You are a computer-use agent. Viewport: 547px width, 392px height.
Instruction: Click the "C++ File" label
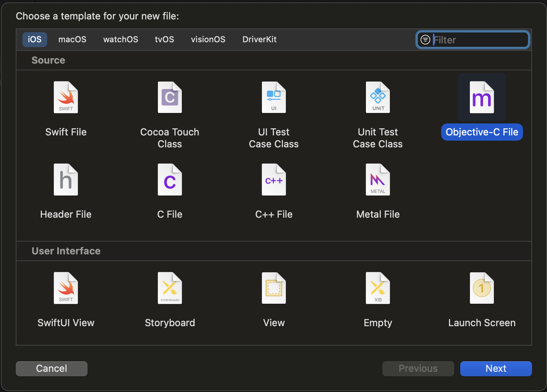274,214
